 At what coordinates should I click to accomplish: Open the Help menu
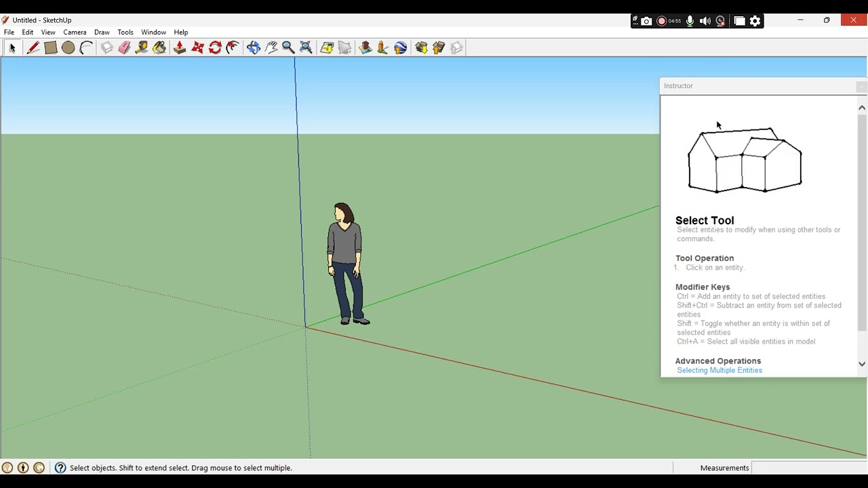pos(181,32)
